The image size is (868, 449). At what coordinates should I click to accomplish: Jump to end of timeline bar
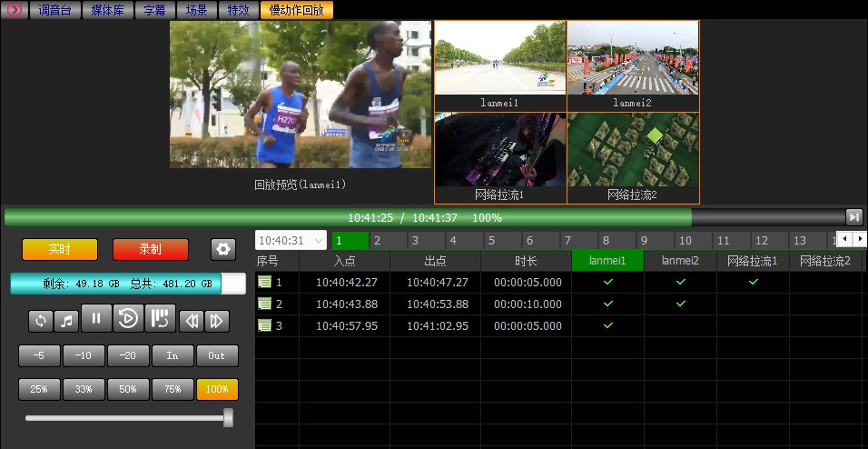(853, 217)
